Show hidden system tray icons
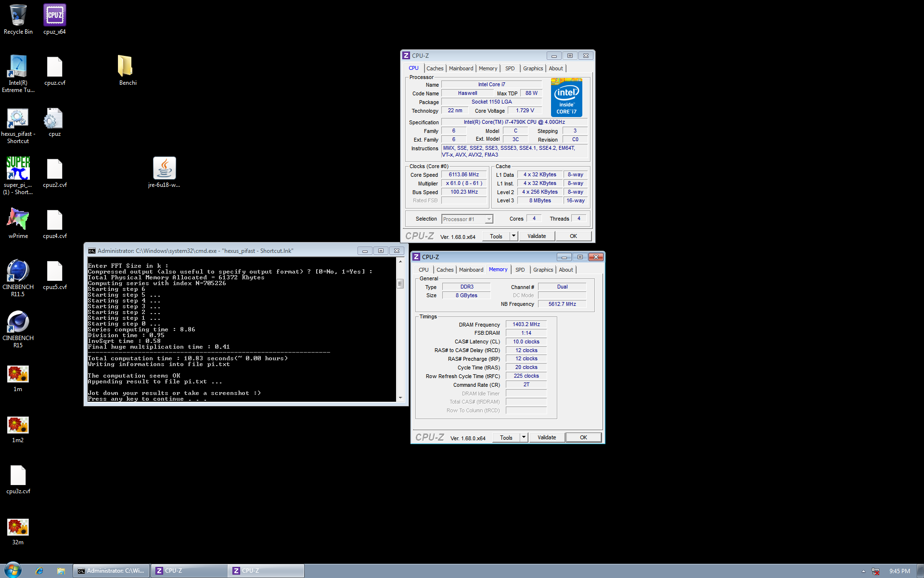Screen dimensions: 924x578 (x=863, y=571)
